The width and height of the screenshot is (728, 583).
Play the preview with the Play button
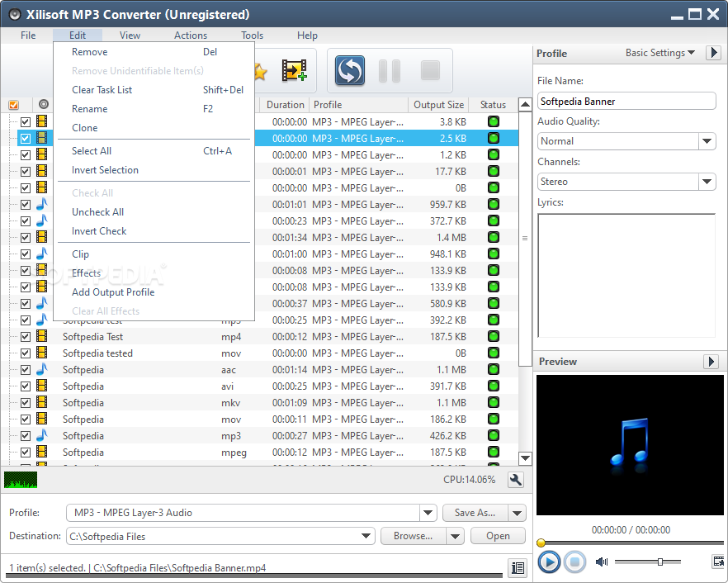coord(549,562)
